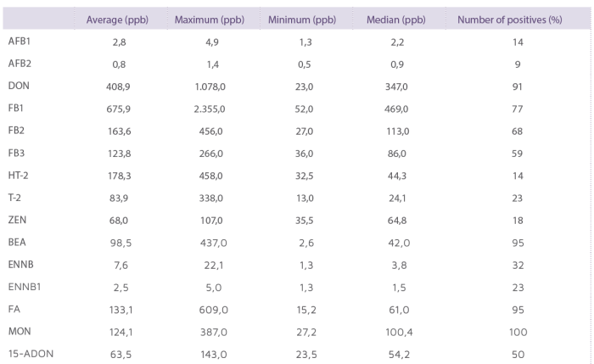Screen dimensions: 594x364
Task: Select the Median (ppb) column header
Action: coord(396,20)
